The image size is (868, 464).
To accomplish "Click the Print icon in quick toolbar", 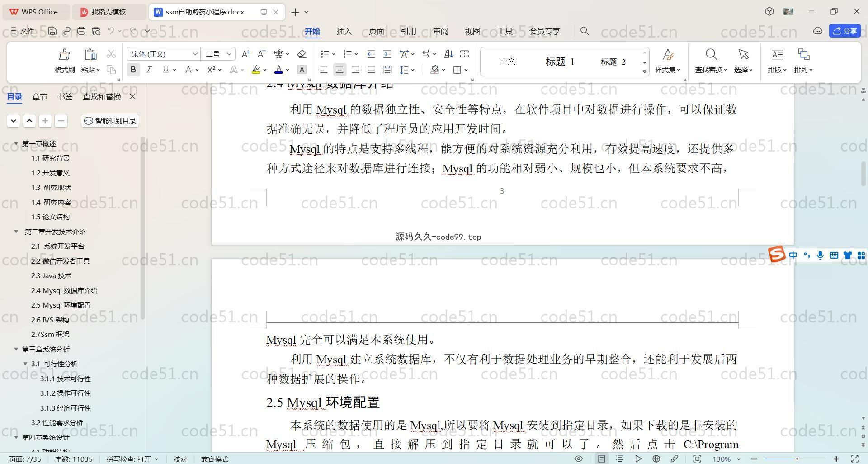I will tap(81, 31).
